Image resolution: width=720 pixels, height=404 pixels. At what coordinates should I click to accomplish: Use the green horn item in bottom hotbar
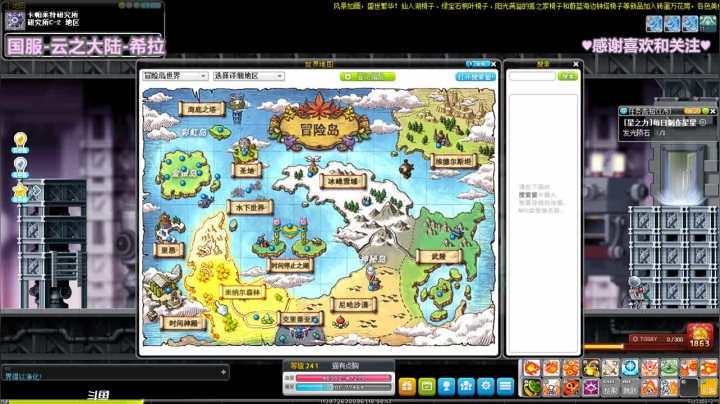532,387
